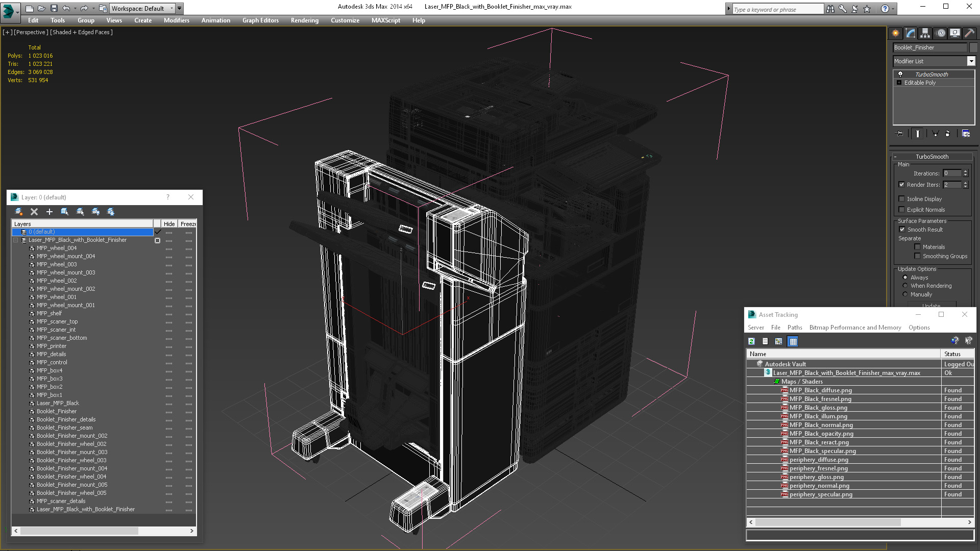The height and width of the screenshot is (551, 980).
Task: Open the Create command panel tab
Action: [896, 34]
